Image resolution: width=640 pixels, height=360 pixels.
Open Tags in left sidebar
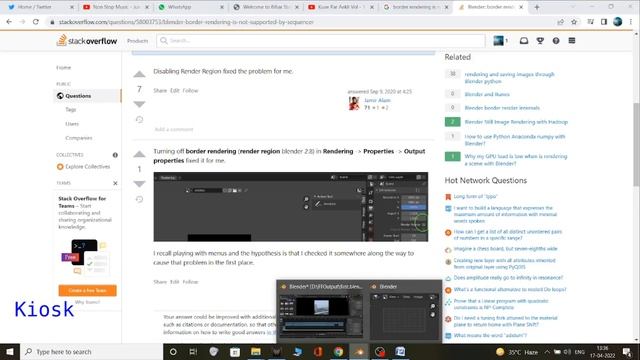[71, 109]
